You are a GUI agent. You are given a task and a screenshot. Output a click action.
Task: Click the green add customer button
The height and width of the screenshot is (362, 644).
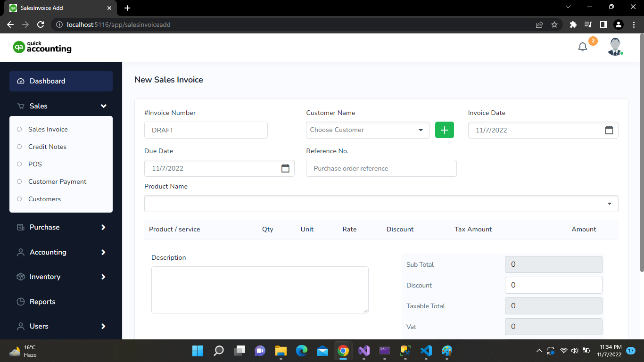pos(444,130)
